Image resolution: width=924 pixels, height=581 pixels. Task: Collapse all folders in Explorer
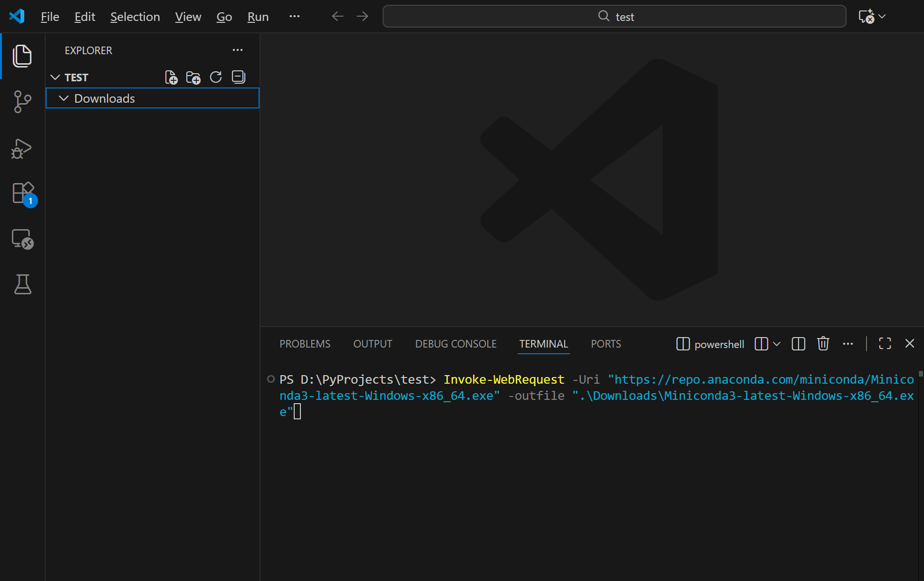[238, 77]
